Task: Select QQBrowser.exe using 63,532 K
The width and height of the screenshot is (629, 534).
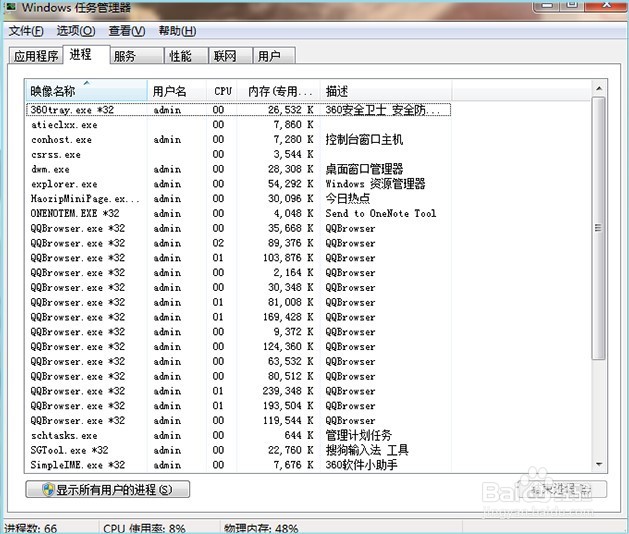Action: coord(238,361)
